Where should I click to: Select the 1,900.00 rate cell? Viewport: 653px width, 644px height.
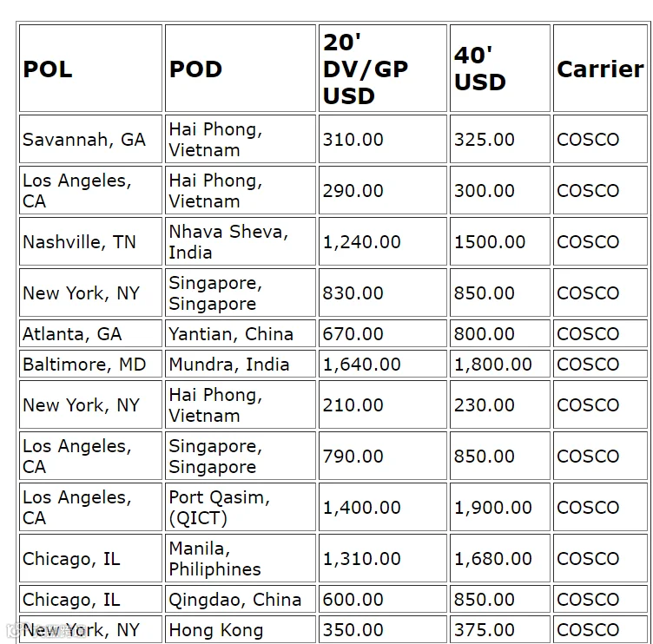[x=500, y=507]
